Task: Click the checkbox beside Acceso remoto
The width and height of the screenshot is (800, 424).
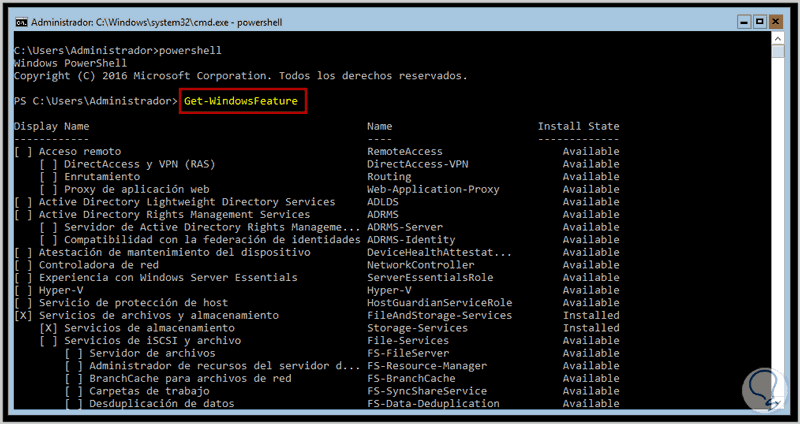Action: (23, 151)
